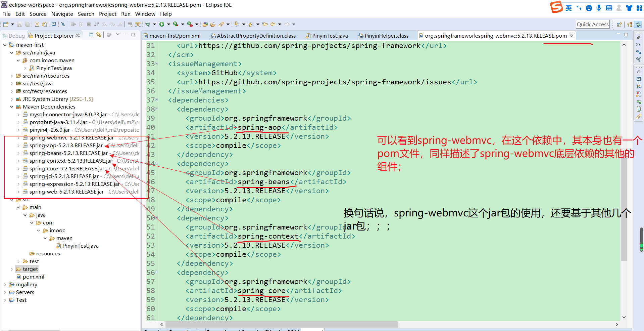Open the Project Explorer View Menu triangle
The height and width of the screenshot is (331, 644).
[118, 34]
